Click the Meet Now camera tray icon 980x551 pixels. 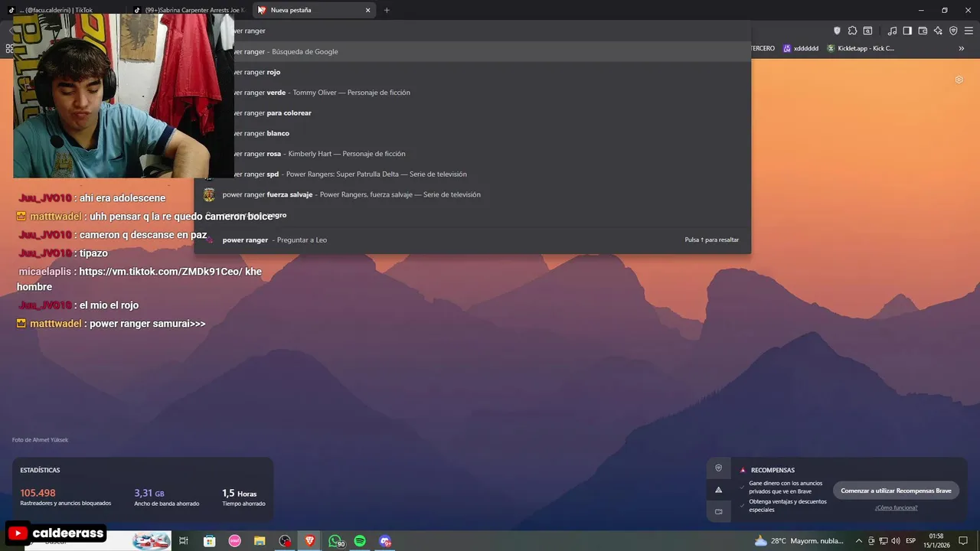[x=871, y=541]
